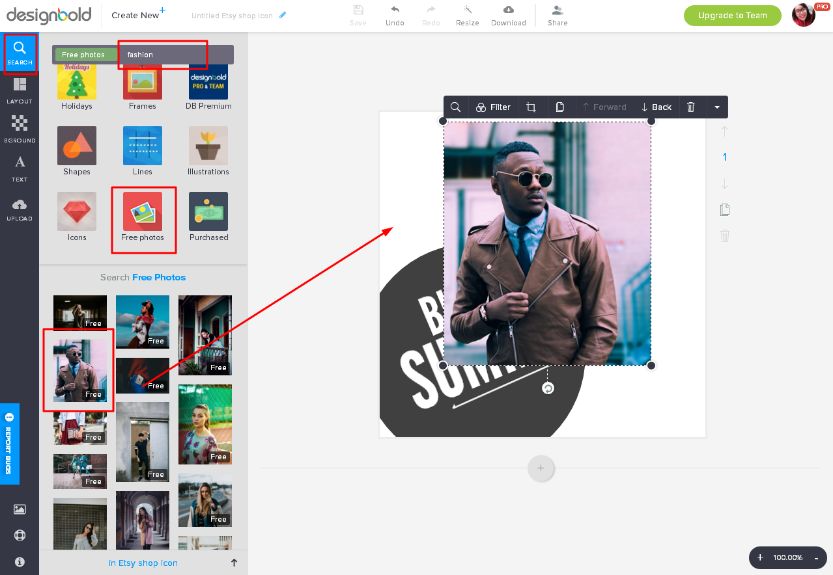
Task: Select the woman in green background photo thumbnail
Action: click(205, 424)
